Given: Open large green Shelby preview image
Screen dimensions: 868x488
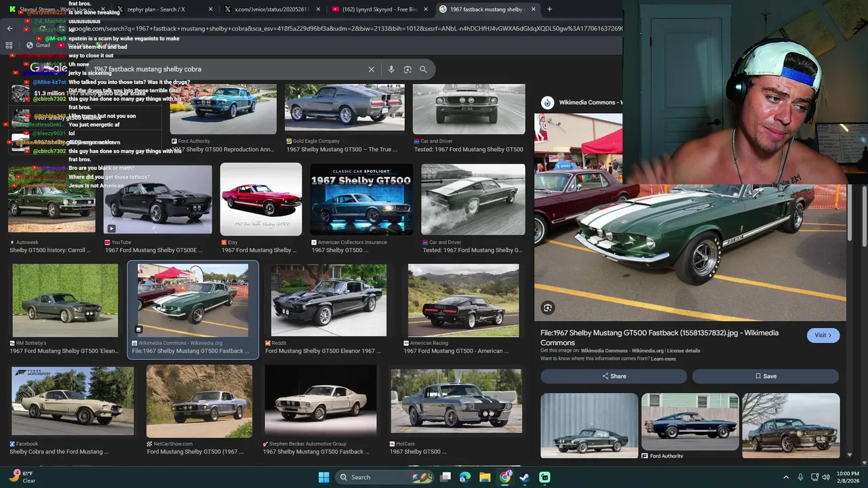Looking at the screenshot, I should pos(690,217).
